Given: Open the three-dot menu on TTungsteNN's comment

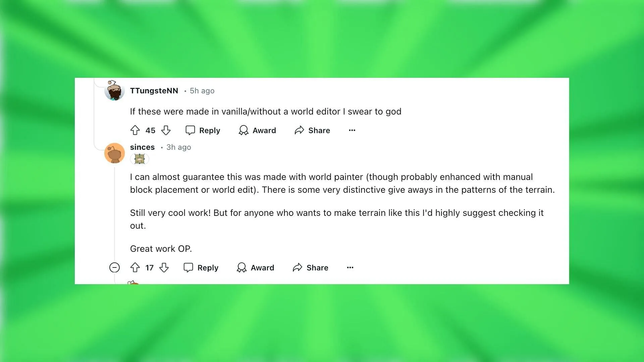Looking at the screenshot, I should click(352, 130).
